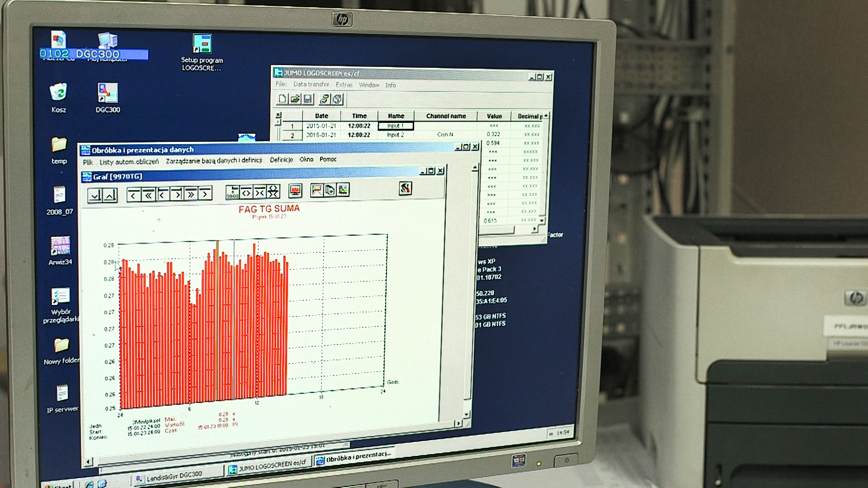
Task: Click the zoom-in compress arrows graph icon
Action: point(259,192)
